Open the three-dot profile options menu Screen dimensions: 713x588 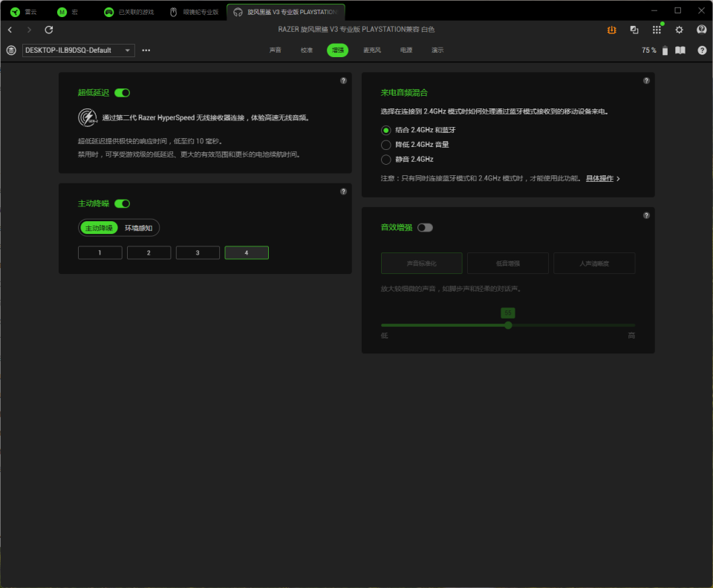pos(146,50)
